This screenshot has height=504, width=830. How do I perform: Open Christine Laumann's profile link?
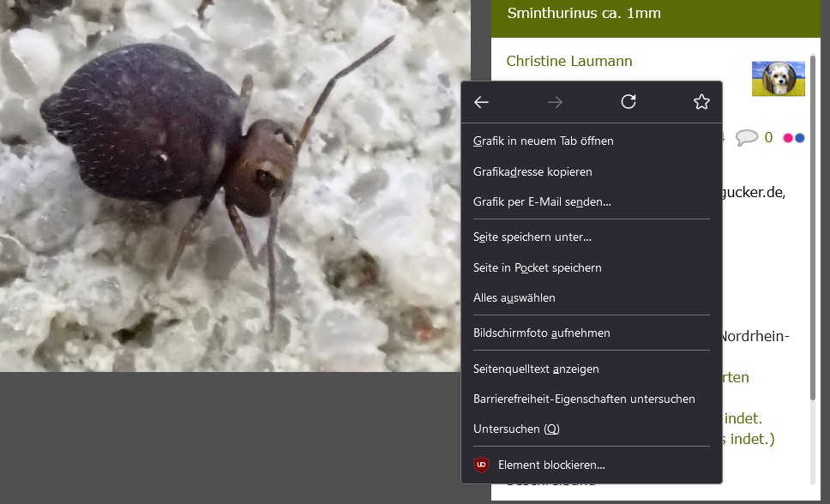click(x=569, y=61)
